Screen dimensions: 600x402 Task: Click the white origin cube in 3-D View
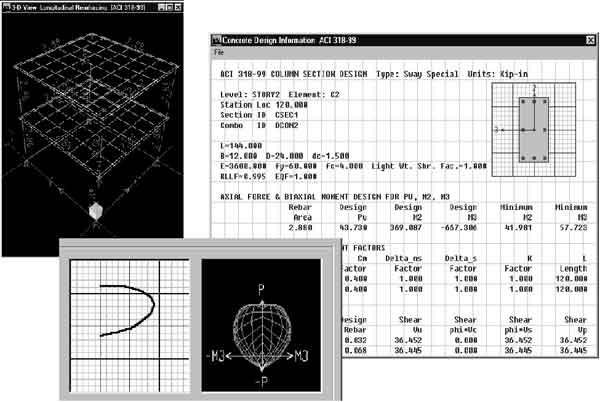point(95,211)
